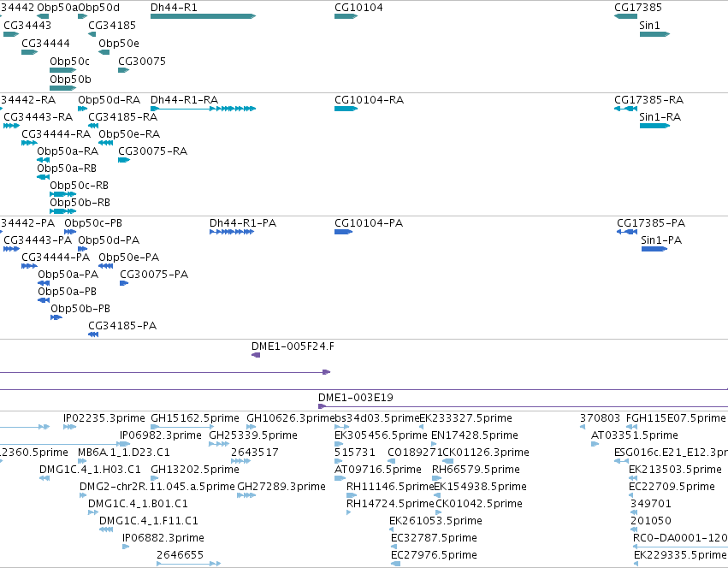Image resolution: width=728 pixels, height=568 pixels.
Task: Select the Obp50e gene label
Action: coord(119,43)
